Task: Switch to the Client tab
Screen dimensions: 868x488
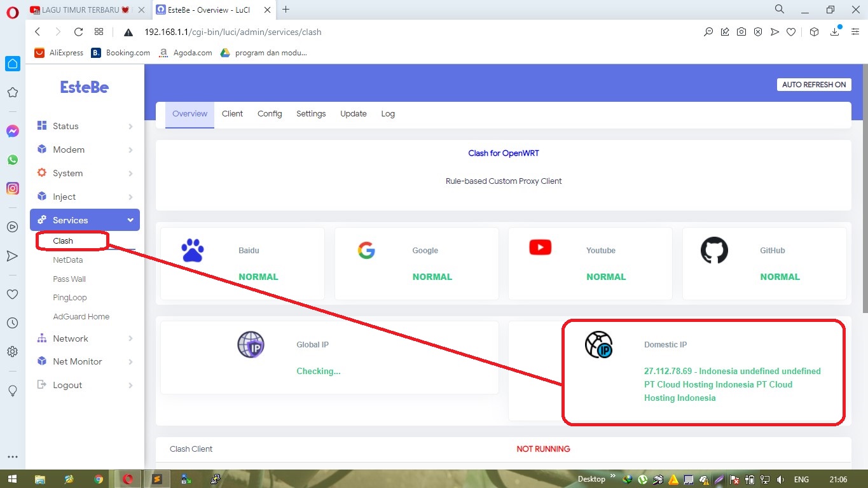Action: [232, 114]
